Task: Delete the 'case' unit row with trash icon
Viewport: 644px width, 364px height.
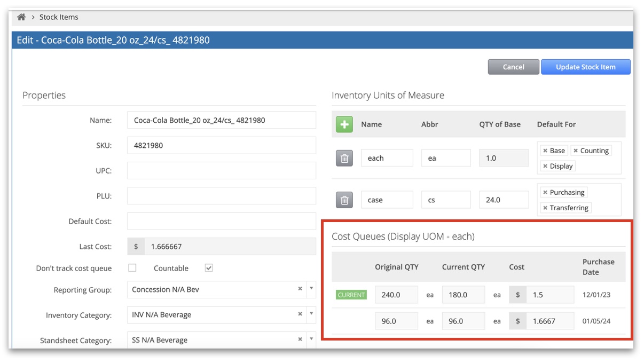Action: click(x=344, y=200)
